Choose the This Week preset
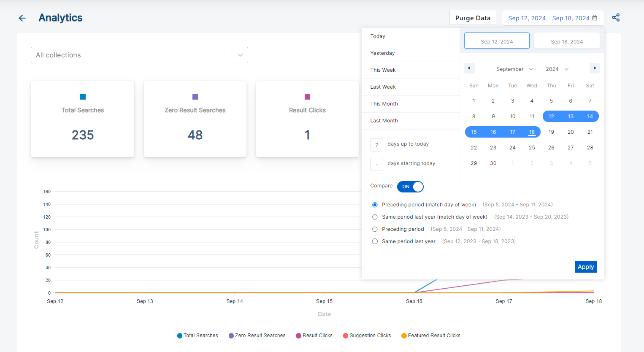Image resolution: width=644 pixels, height=352 pixels. 411,70
